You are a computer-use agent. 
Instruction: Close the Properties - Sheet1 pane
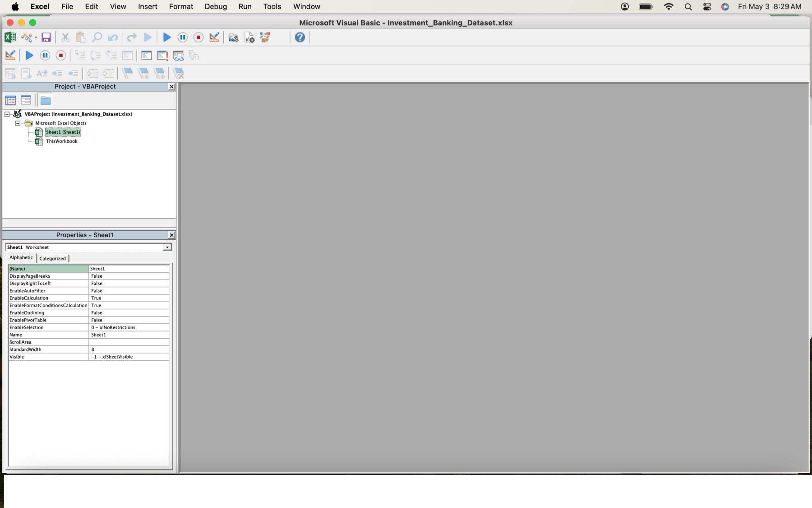point(171,235)
